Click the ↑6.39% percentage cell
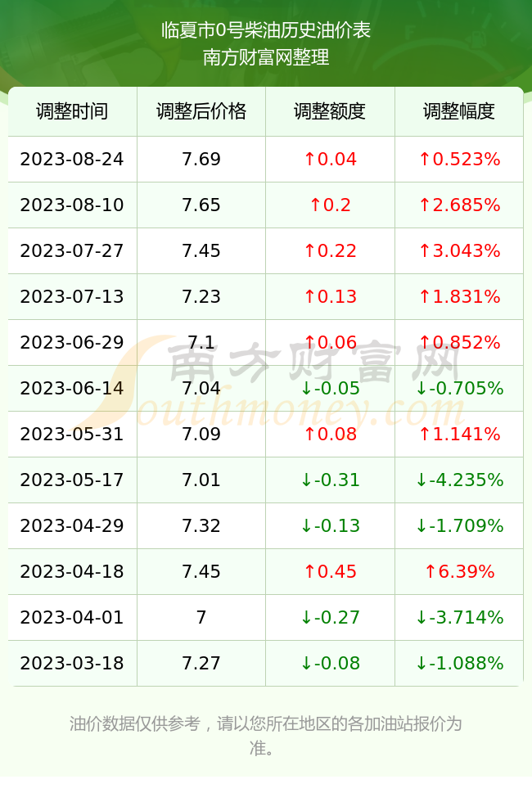This screenshot has height=802, width=532. tap(459, 571)
